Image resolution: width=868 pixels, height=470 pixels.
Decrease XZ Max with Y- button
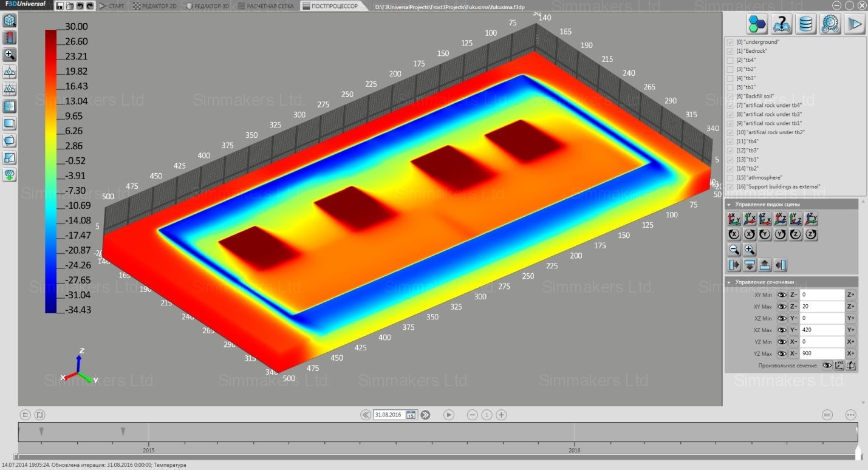(x=794, y=330)
